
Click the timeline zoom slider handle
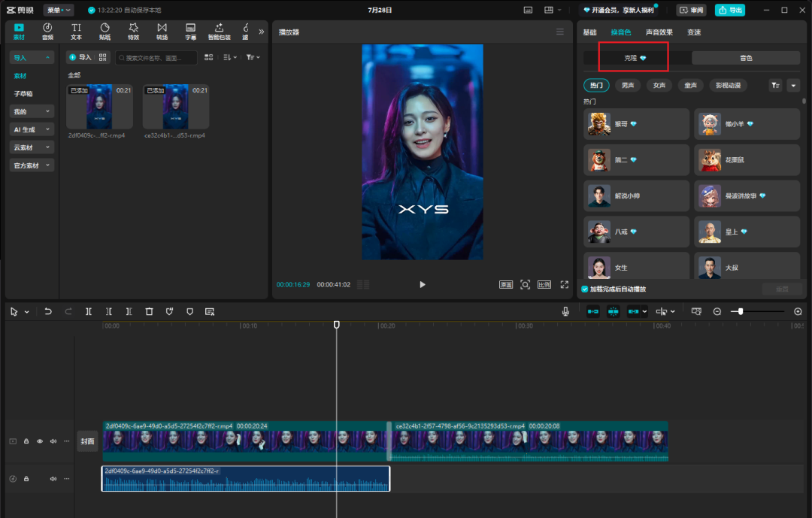click(741, 311)
